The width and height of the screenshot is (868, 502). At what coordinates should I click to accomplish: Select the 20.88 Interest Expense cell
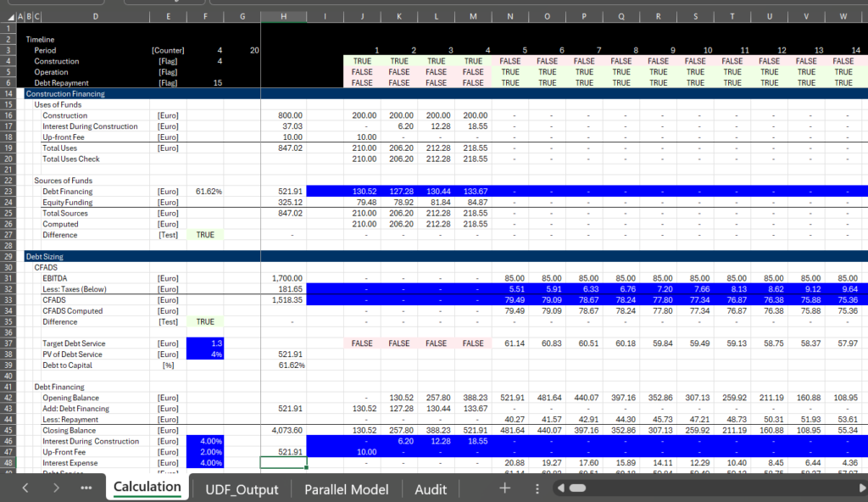(509, 463)
